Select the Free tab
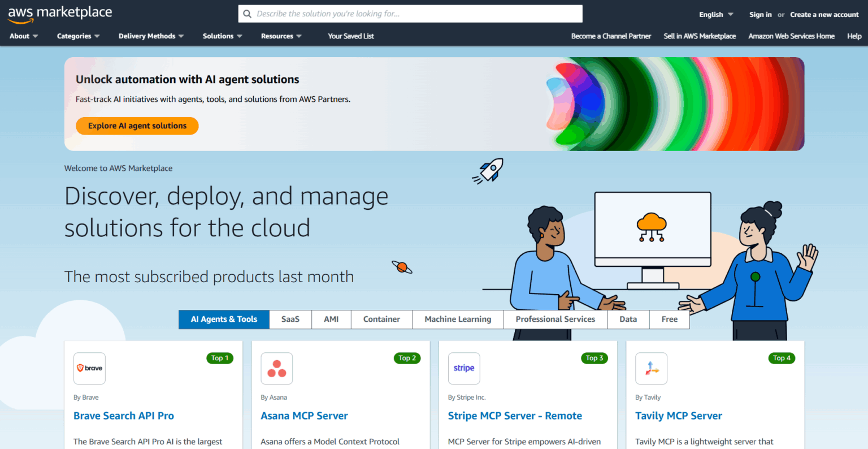This screenshot has height=449, width=868. click(x=670, y=320)
